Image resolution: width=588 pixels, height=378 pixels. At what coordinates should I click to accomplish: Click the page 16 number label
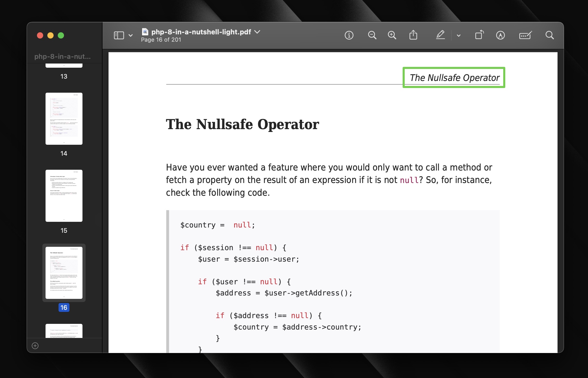[x=64, y=308]
